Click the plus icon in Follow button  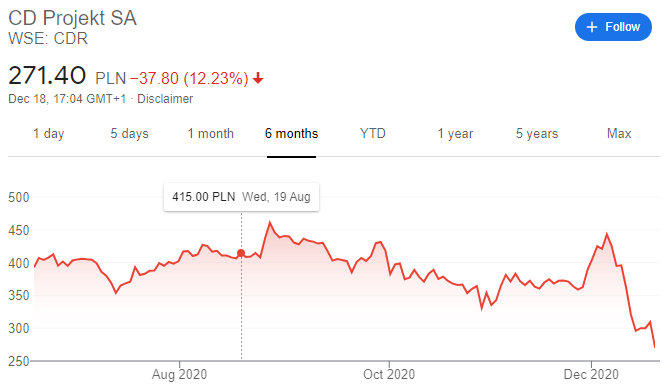click(x=592, y=27)
